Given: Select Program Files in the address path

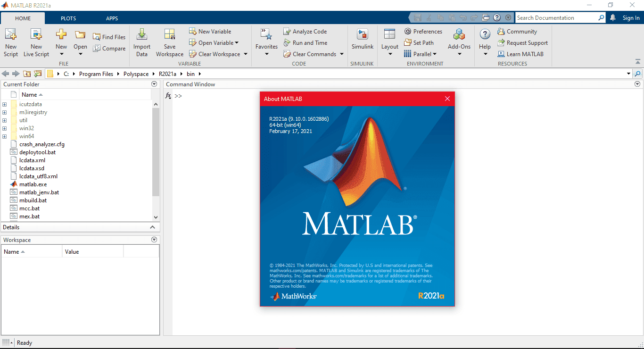Looking at the screenshot, I should click(x=96, y=74).
